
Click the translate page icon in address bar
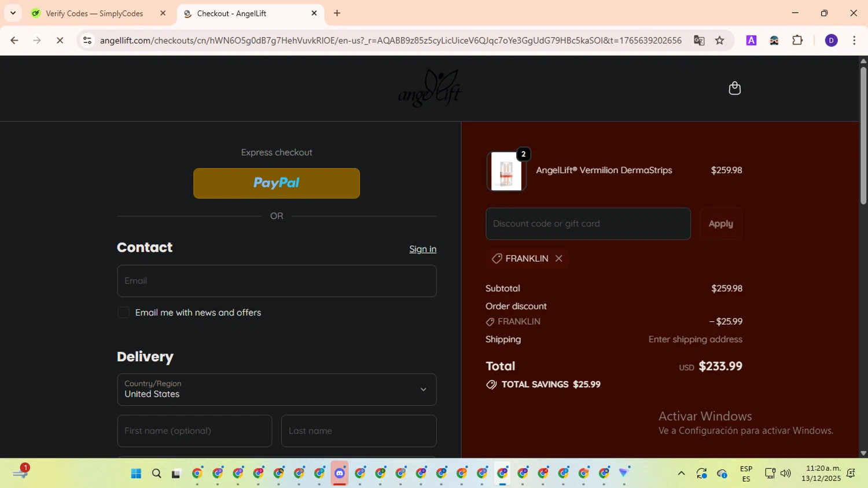(699, 41)
